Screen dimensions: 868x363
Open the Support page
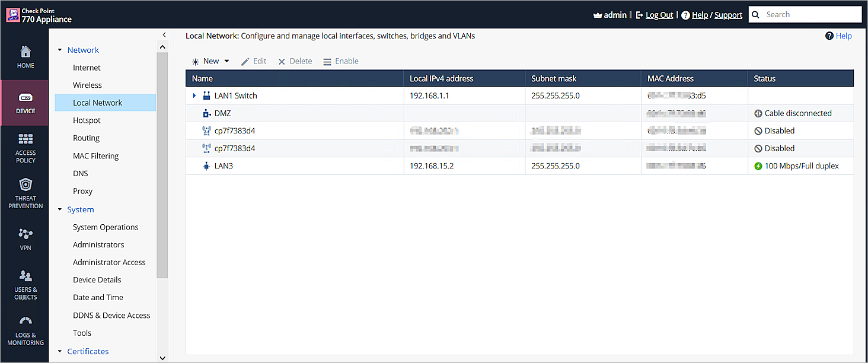[728, 14]
